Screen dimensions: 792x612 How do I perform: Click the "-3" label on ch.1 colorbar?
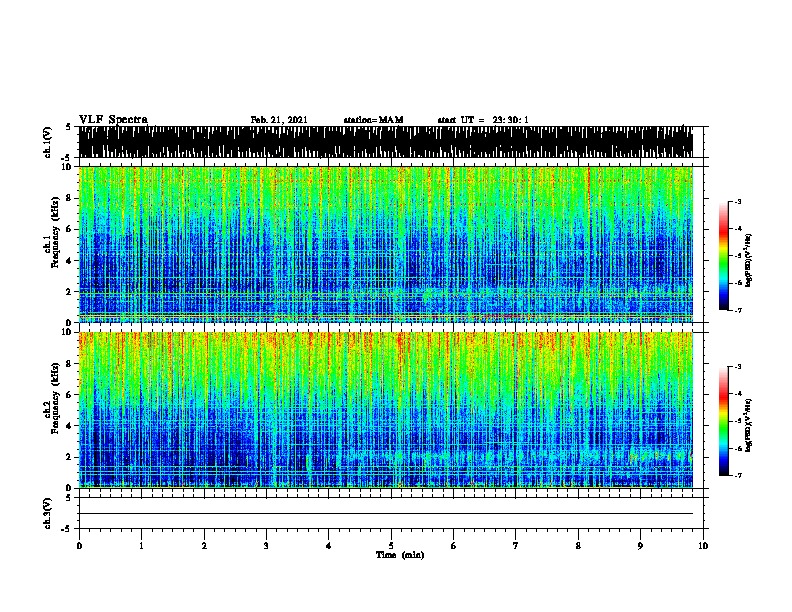coord(738,202)
